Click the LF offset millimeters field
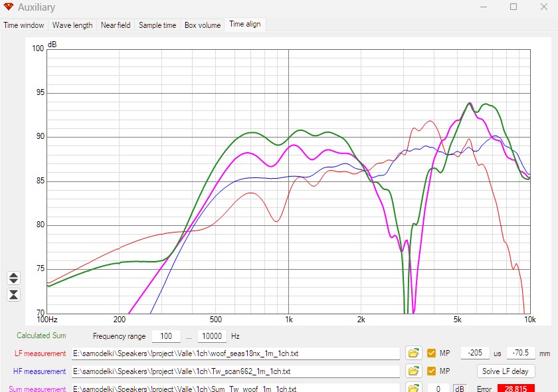 click(x=520, y=353)
